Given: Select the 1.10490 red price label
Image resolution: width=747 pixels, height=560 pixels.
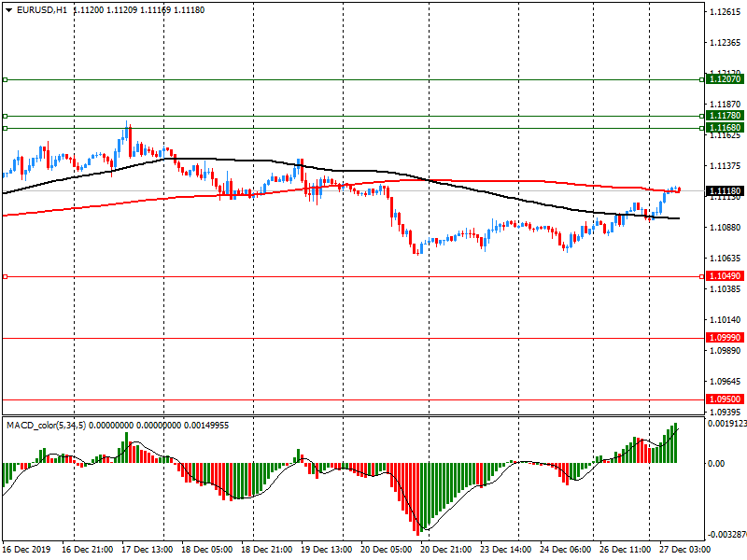Looking at the screenshot, I should coord(725,277).
